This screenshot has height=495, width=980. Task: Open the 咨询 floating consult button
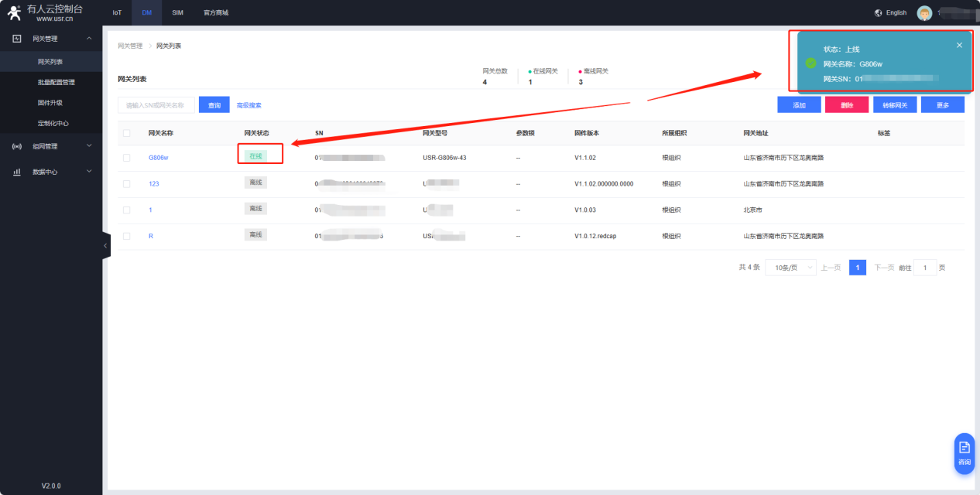964,452
